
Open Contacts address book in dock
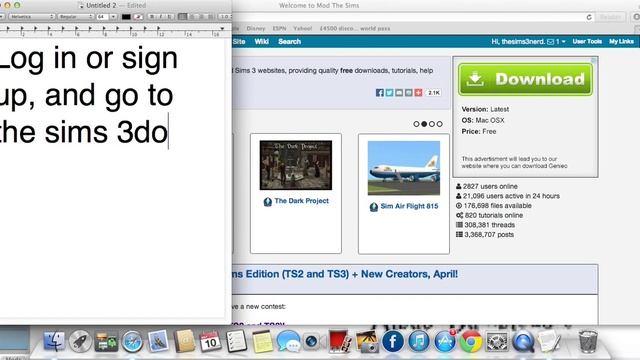tap(184, 341)
